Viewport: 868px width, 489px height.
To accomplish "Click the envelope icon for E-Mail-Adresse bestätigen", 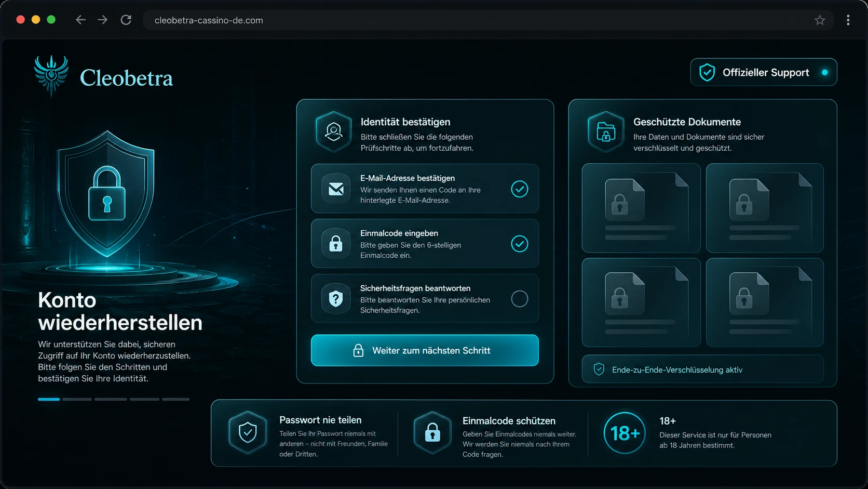I will (x=336, y=189).
